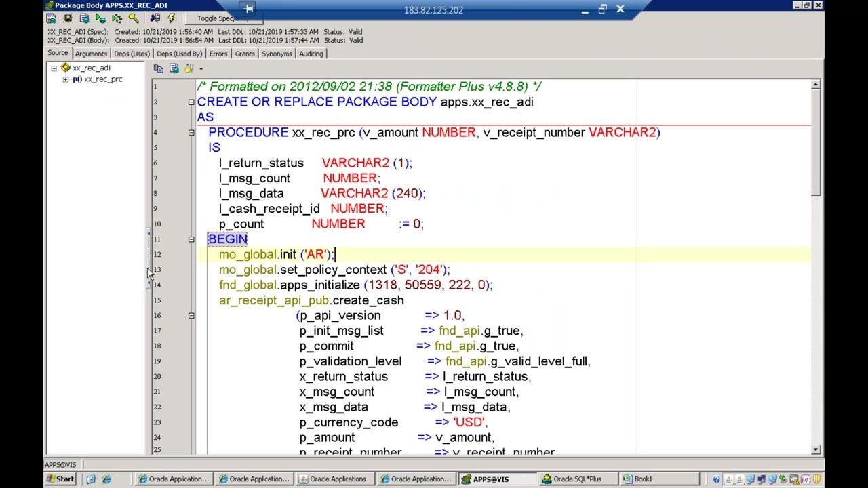Click the lightning bolt toolbar icon

(171, 18)
